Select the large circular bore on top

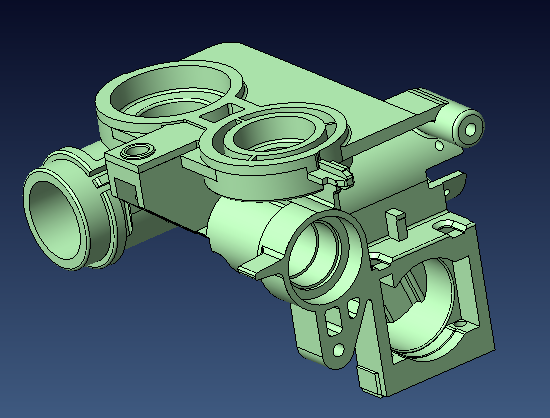[x=171, y=92]
